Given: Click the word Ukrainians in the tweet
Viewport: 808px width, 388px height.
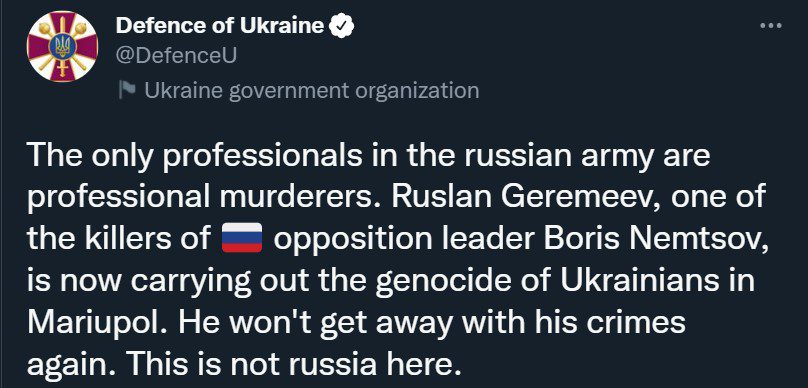Looking at the screenshot, I should pos(644,281).
